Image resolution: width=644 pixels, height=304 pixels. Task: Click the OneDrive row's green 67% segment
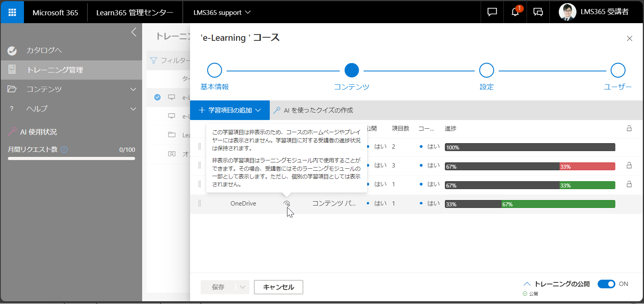tap(558, 204)
